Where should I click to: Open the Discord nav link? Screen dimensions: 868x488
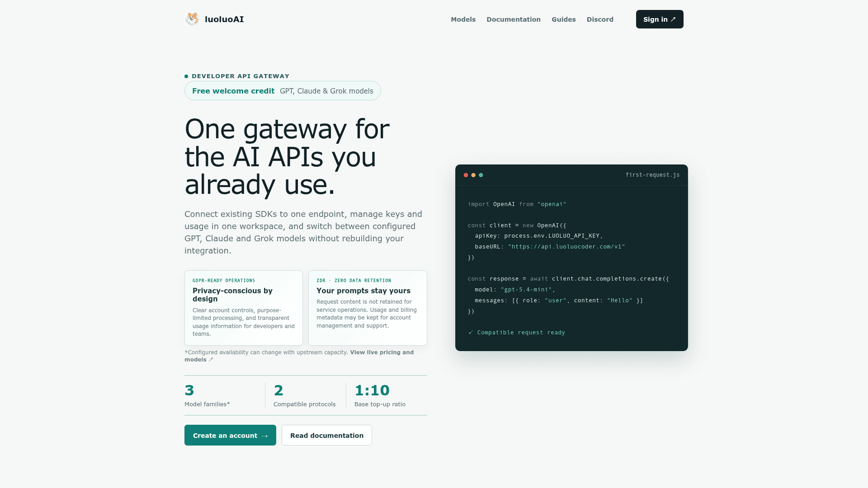tap(600, 19)
